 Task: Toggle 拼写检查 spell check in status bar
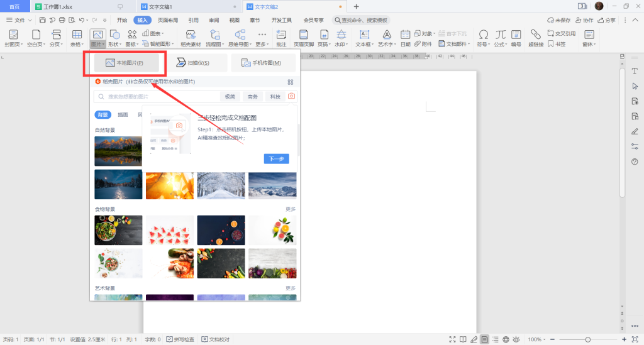pyautogui.click(x=182, y=339)
